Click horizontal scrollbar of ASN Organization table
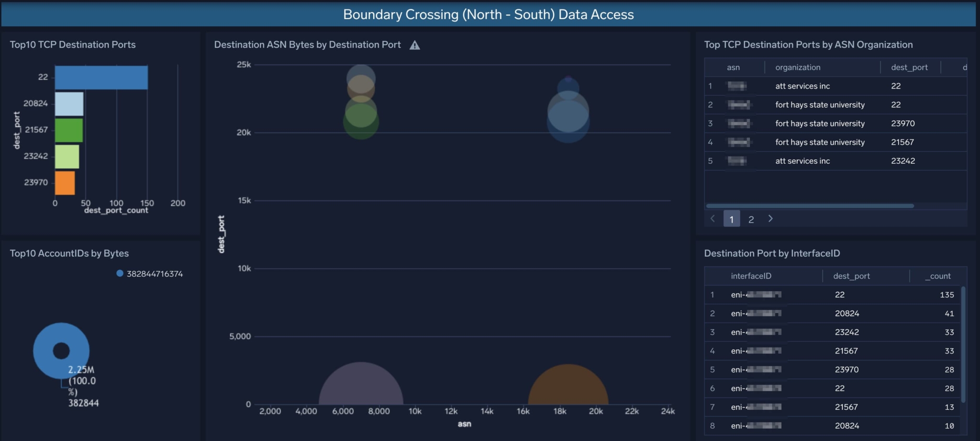This screenshot has width=980, height=441. click(x=810, y=206)
